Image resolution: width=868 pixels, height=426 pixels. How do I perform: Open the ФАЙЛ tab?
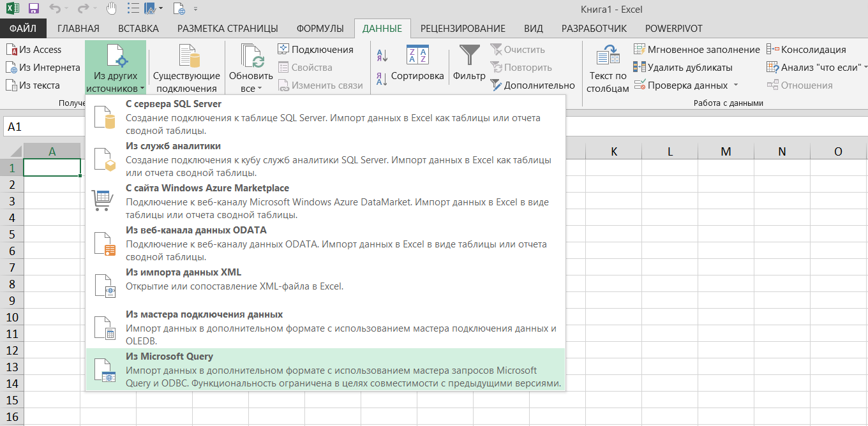point(23,28)
